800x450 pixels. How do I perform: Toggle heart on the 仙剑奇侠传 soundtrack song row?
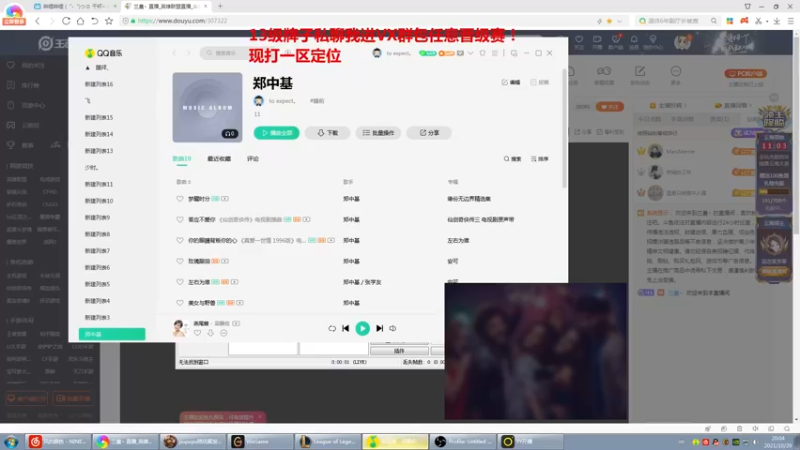coord(180,220)
